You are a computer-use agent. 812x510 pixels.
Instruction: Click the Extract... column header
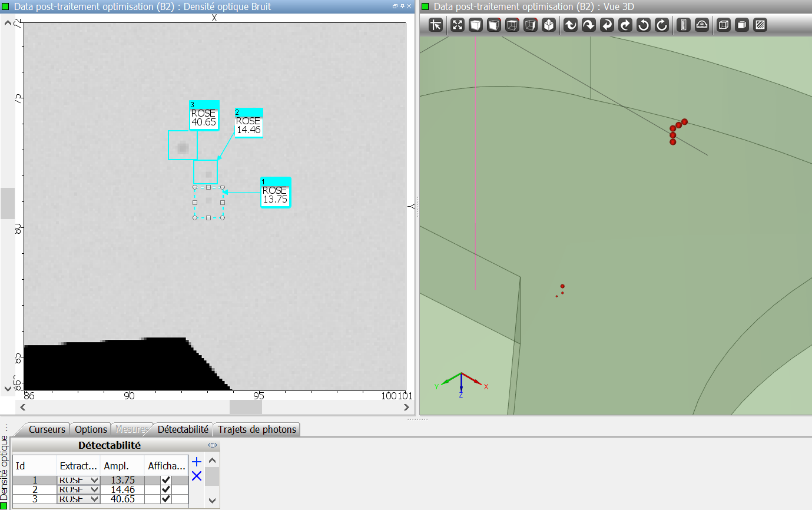click(x=78, y=466)
